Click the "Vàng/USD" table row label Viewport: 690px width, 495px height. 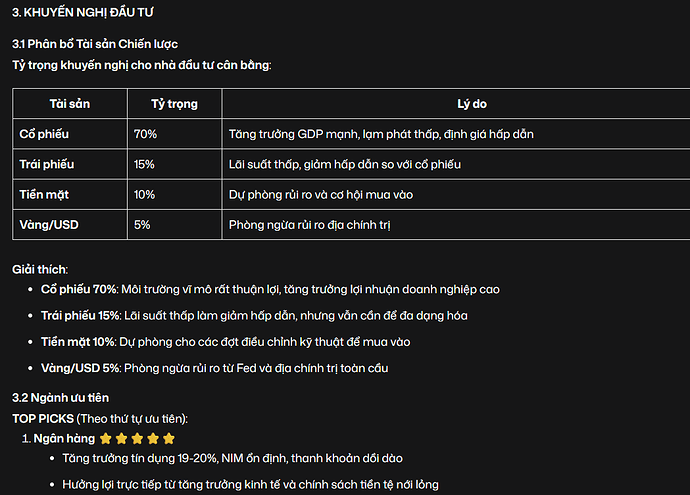49,225
